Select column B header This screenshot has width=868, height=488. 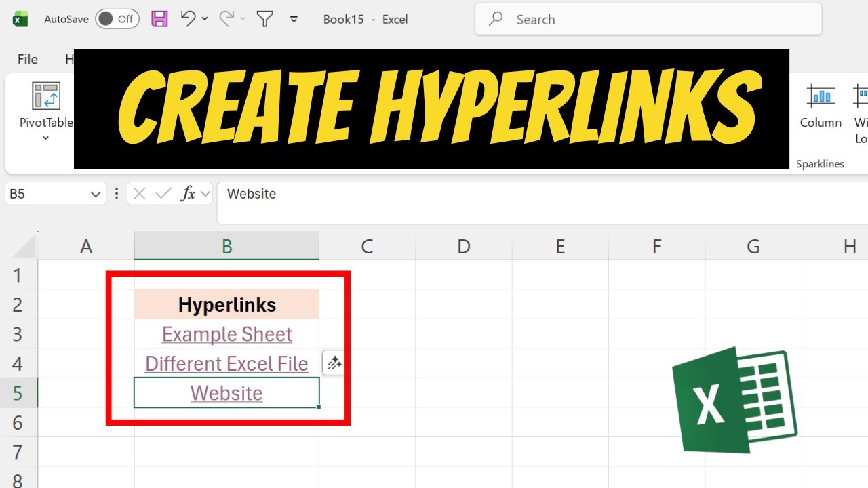click(226, 246)
